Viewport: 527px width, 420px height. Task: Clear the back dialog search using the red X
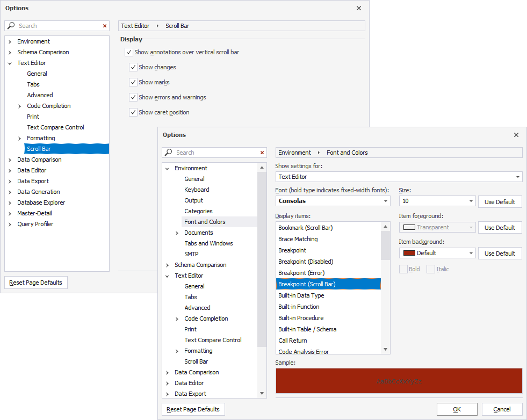[x=105, y=25]
